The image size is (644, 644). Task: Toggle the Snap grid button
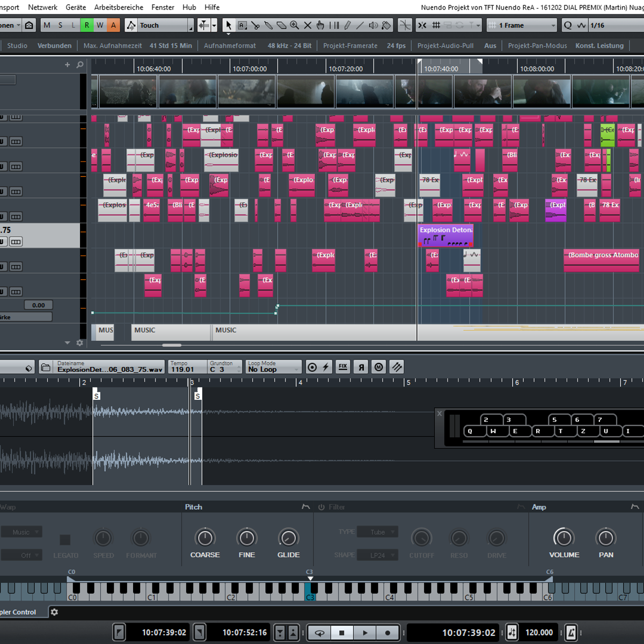(x=436, y=25)
